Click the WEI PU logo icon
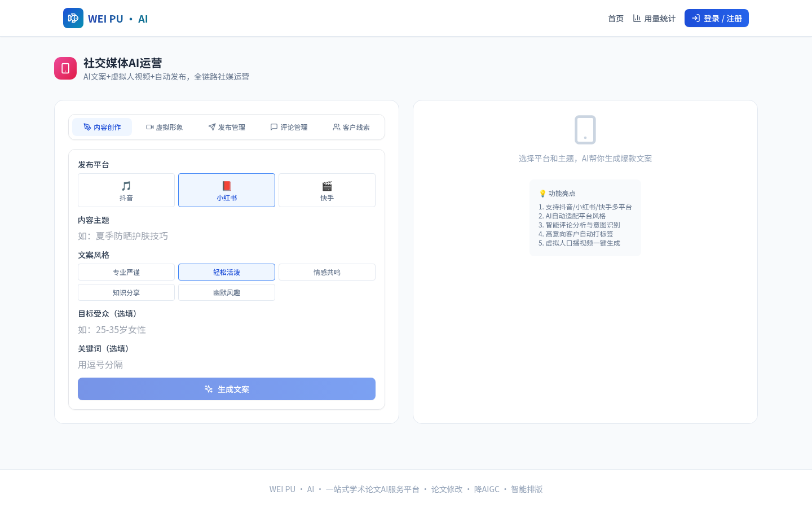This screenshot has width=812, height=508. click(73, 18)
